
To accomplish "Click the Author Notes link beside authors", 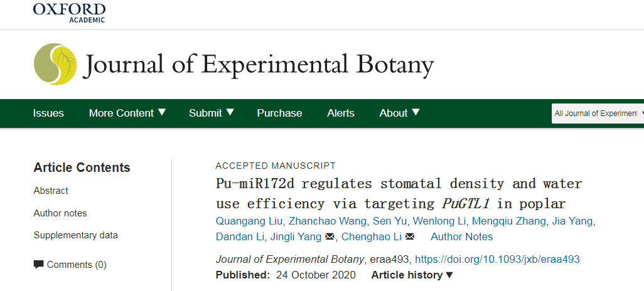I will pyautogui.click(x=461, y=237).
